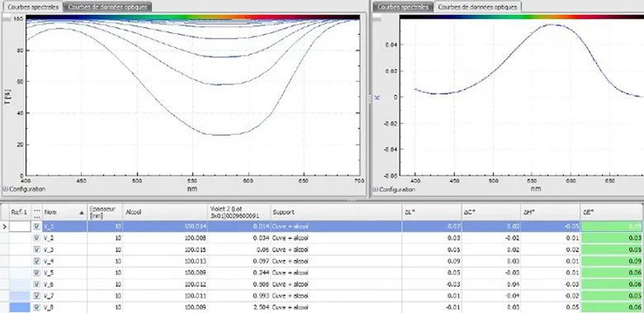644x313 pixels.
Task: Select the V_8 blue reference color swatch
Action: [x=20, y=307]
